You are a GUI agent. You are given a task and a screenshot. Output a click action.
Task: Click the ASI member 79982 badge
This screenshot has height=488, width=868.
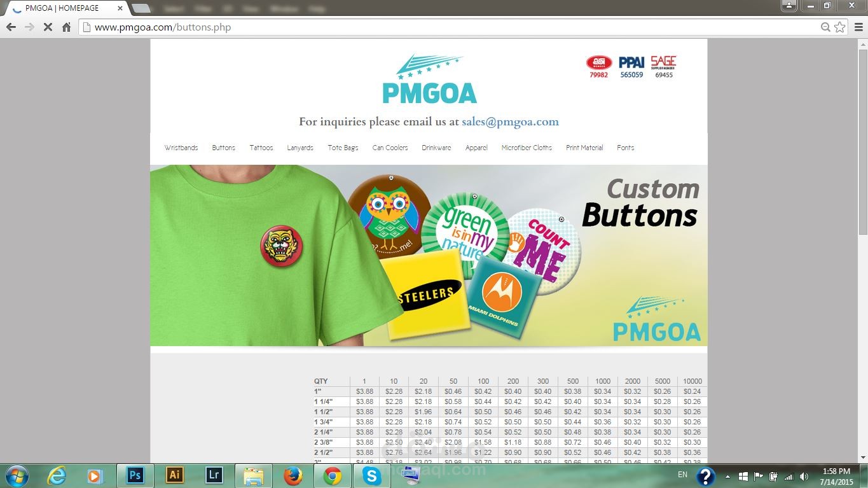[x=599, y=67]
